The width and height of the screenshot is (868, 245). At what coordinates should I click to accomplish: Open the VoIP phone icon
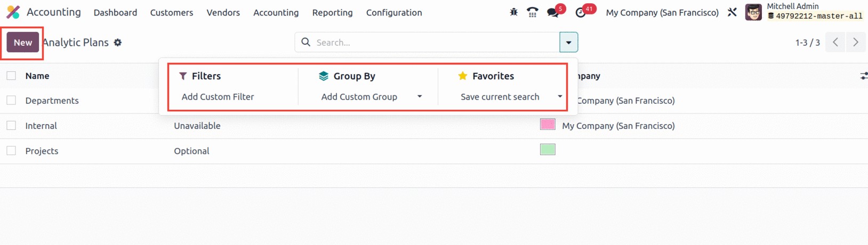532,12
